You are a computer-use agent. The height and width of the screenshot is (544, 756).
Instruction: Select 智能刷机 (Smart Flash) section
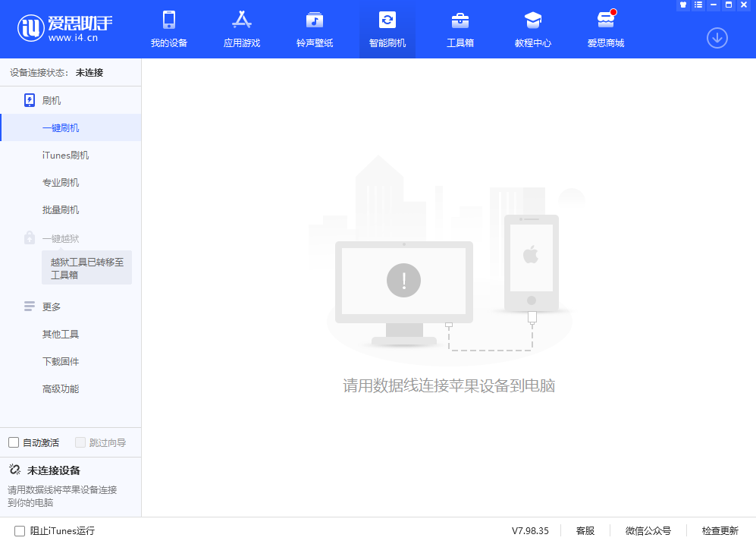click(x=387, y=29)
